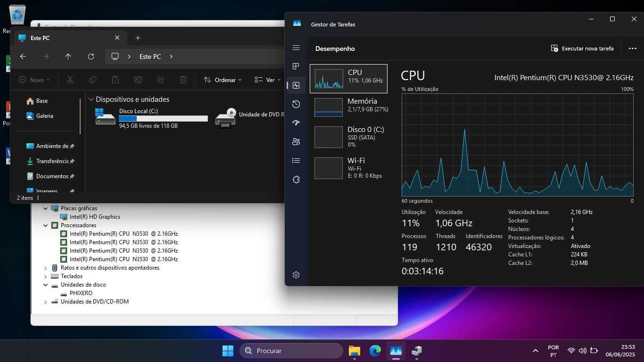Image resolution: width=644 pixels, height=362 pixels.
Task: Select the CPU performance thumbnail
Action: click(348, 79)
